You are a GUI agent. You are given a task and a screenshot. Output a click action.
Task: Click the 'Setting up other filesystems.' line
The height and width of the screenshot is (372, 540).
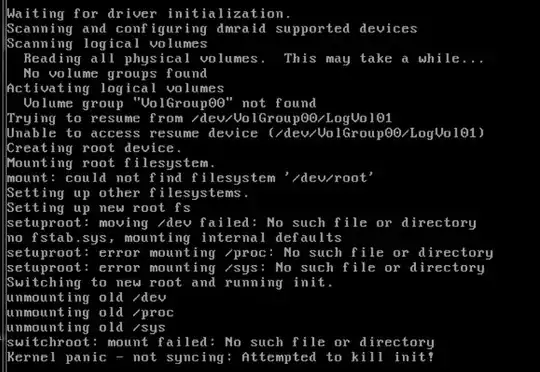[128, 193]
